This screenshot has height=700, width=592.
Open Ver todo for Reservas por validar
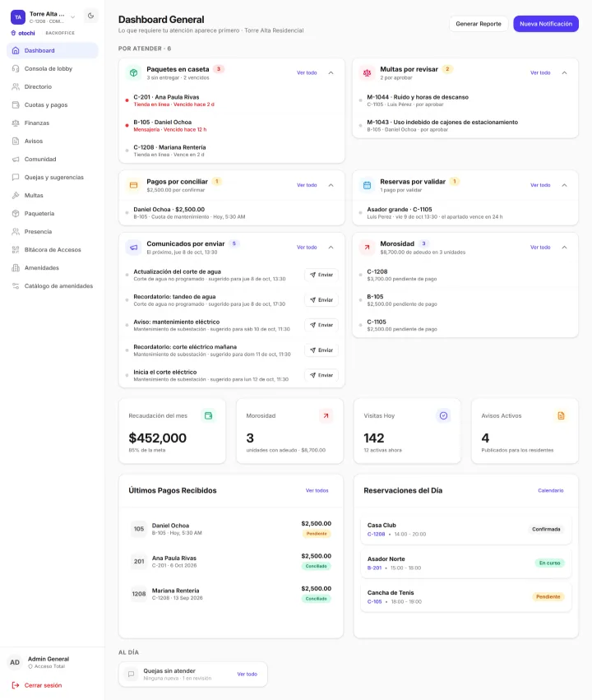[x=540, y=185]
